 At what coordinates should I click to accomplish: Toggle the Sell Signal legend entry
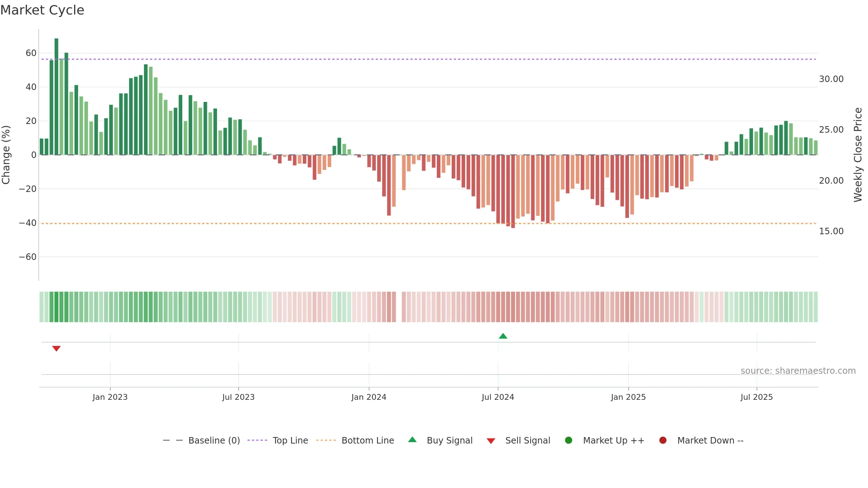(x=518, y=440)
